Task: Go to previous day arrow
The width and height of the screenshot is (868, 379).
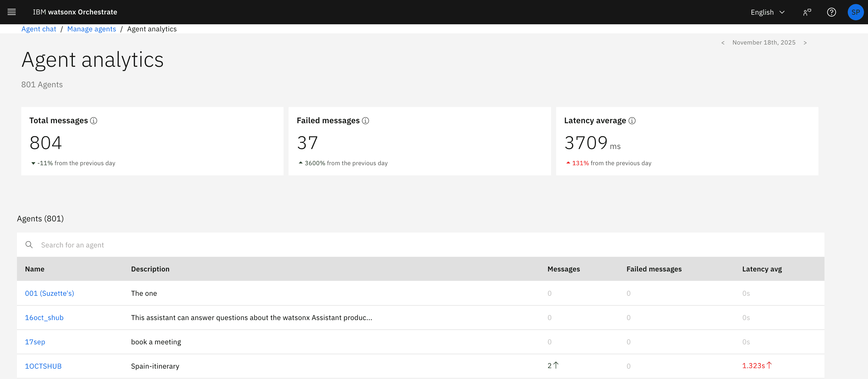Action: click(723, 43)
